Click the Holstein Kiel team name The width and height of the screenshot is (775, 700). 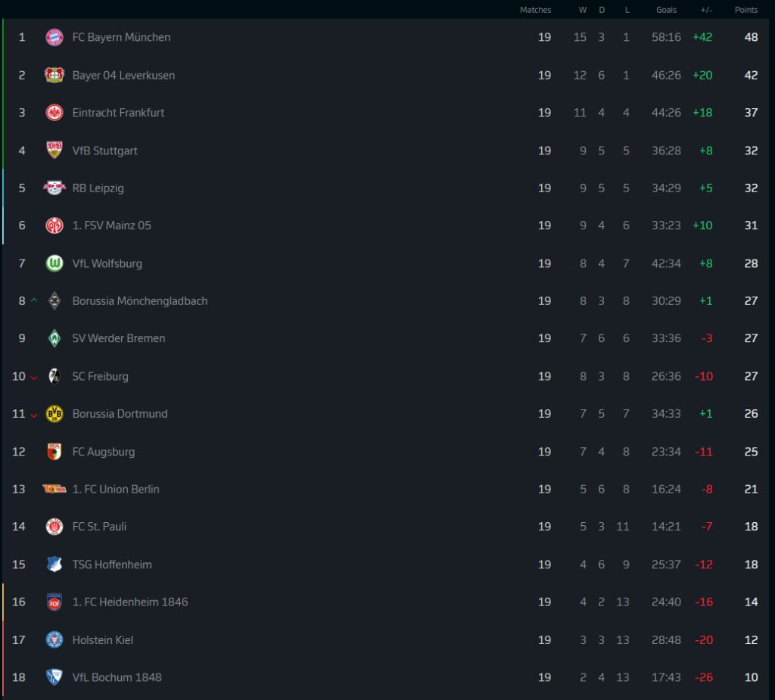(x=102, y=639)
